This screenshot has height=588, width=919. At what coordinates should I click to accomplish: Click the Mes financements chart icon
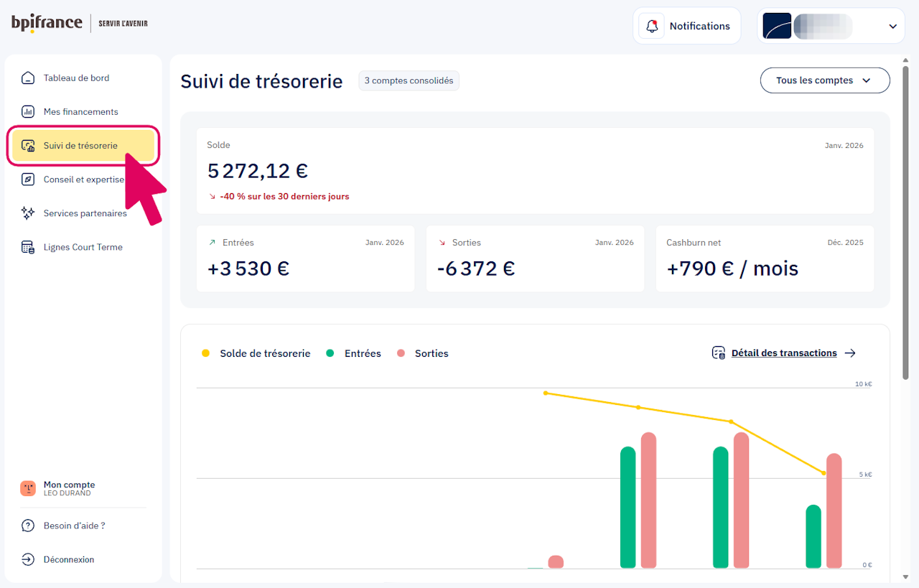point(28,112)
